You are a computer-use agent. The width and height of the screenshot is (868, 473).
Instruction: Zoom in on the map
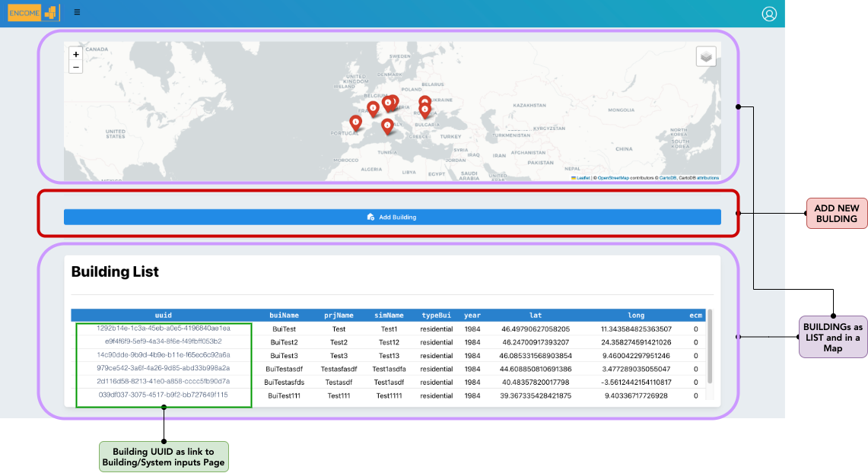[76, 54]
